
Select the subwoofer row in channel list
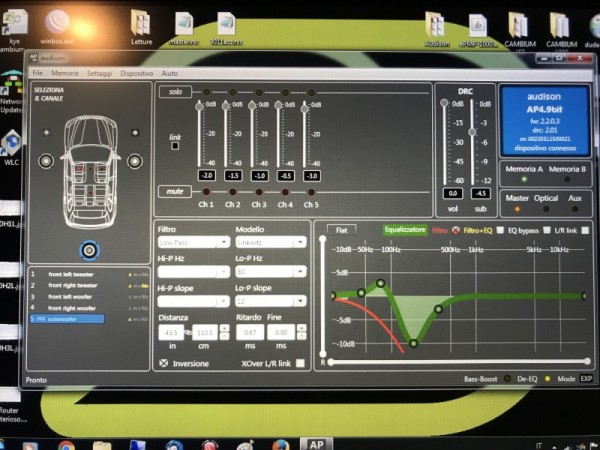(x=67, y=319)
